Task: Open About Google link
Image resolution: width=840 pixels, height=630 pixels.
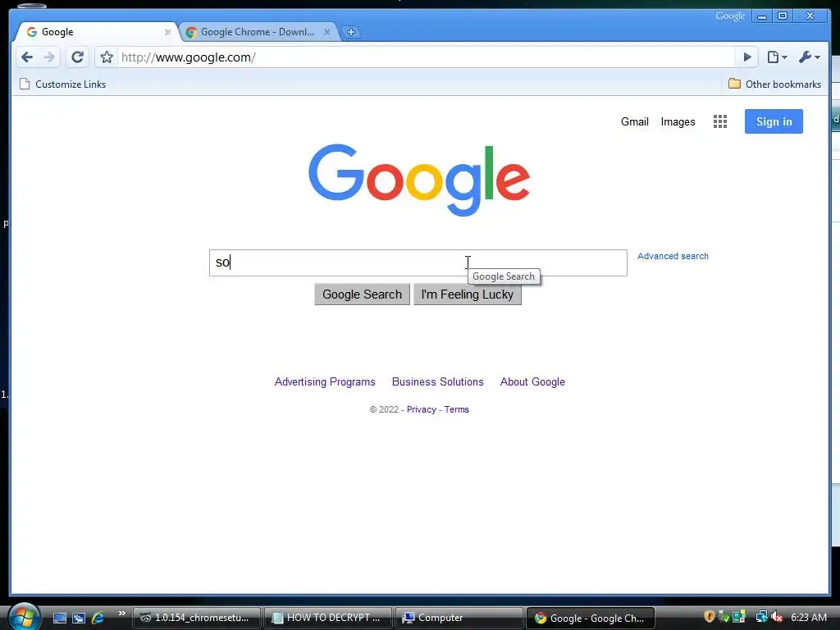Action: tap(532, 382)
